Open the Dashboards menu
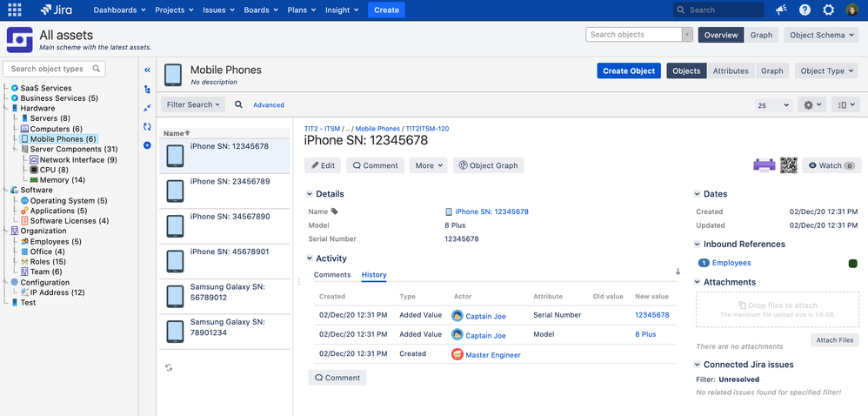868x416 pixels. (119, 10)
